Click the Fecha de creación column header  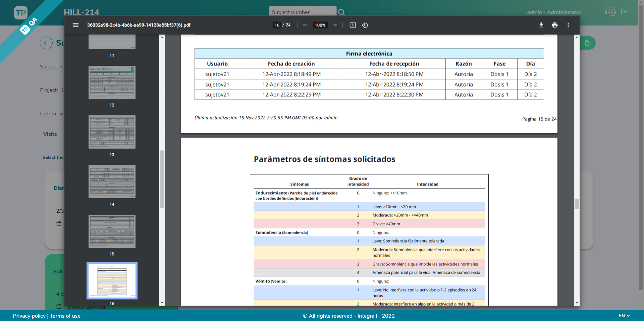click(291, 64)
